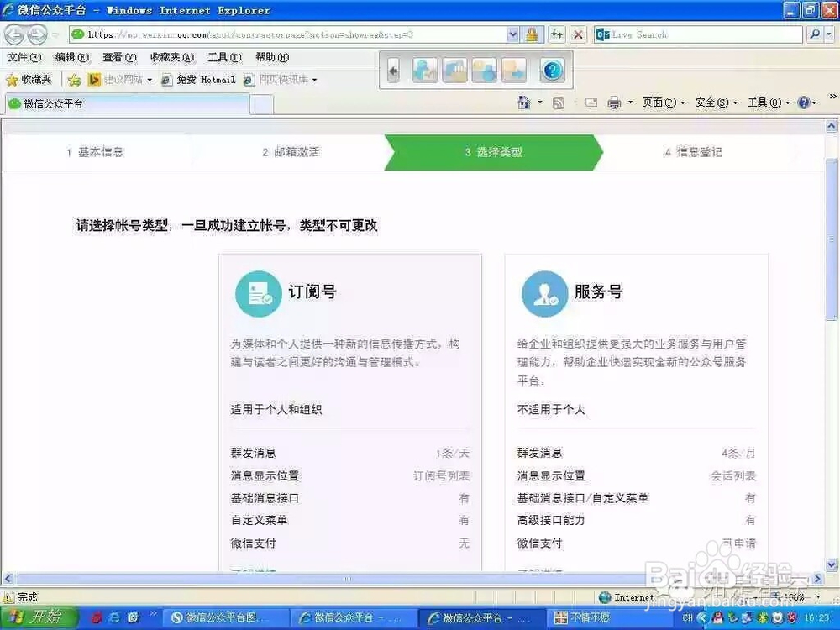Click fourth floating toolbar arrow icon
This screenshot has width=840, height=630.
[x=514, y=71]
